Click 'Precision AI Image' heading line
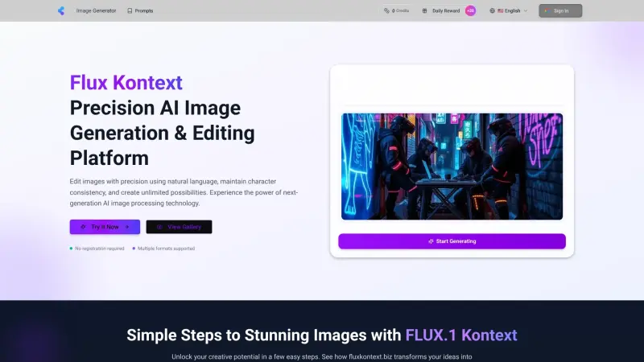The width and height of the screenshot is (644, 362). [x=155, y=108]
